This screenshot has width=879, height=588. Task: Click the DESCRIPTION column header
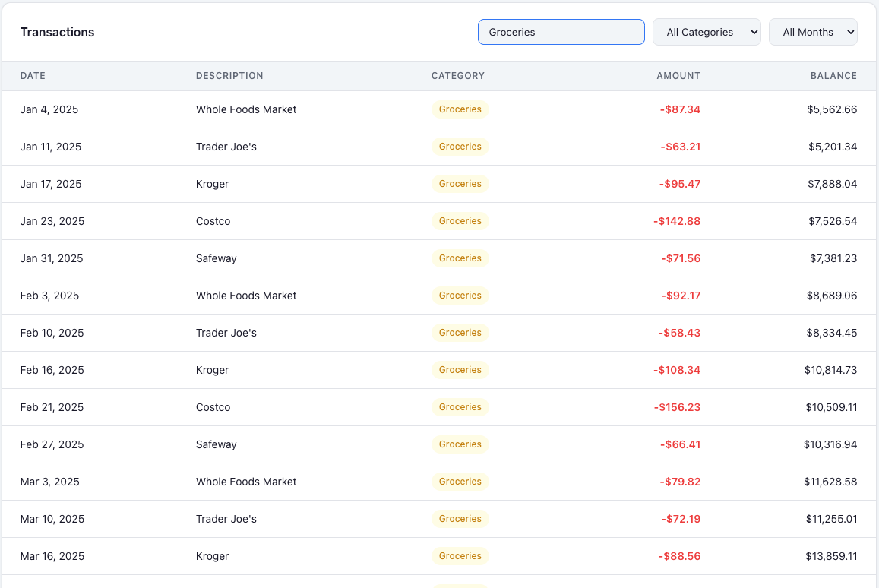click(229, 76)
